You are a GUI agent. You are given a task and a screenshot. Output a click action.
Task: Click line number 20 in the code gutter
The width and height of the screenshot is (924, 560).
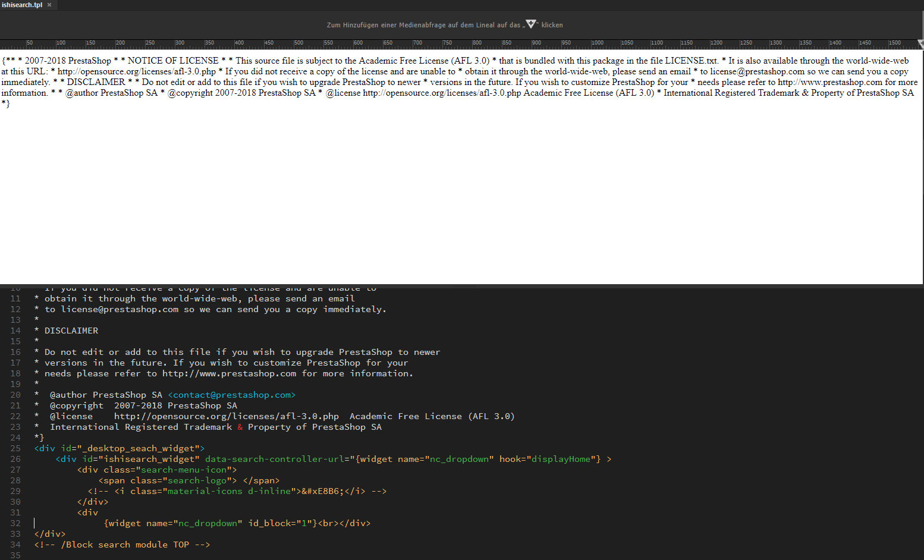coord(15,395)
